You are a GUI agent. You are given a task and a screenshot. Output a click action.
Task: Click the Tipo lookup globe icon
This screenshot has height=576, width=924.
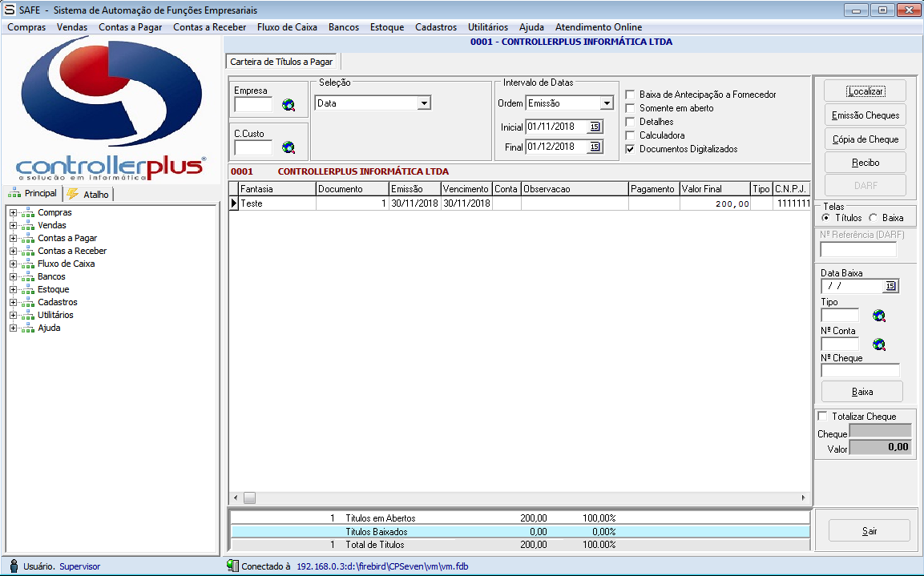pos(878,316)
